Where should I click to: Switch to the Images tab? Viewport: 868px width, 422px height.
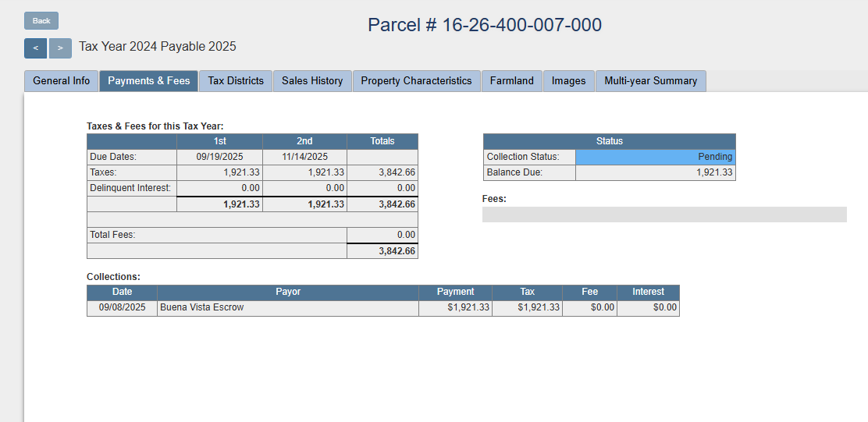(x=568, y=81)
